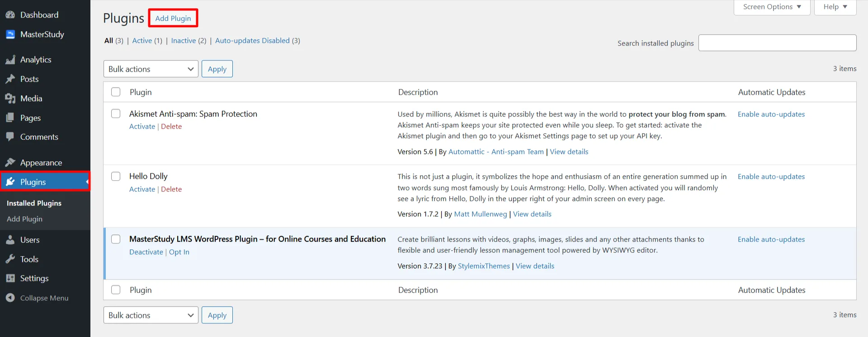
Task: Sort by Plugin column header
Action: coord(141,92)
